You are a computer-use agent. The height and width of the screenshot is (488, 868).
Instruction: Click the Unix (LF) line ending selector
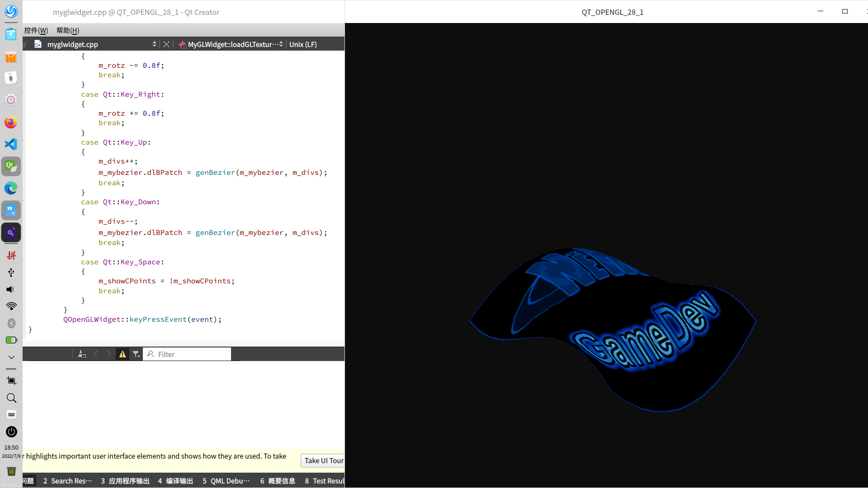303,44
